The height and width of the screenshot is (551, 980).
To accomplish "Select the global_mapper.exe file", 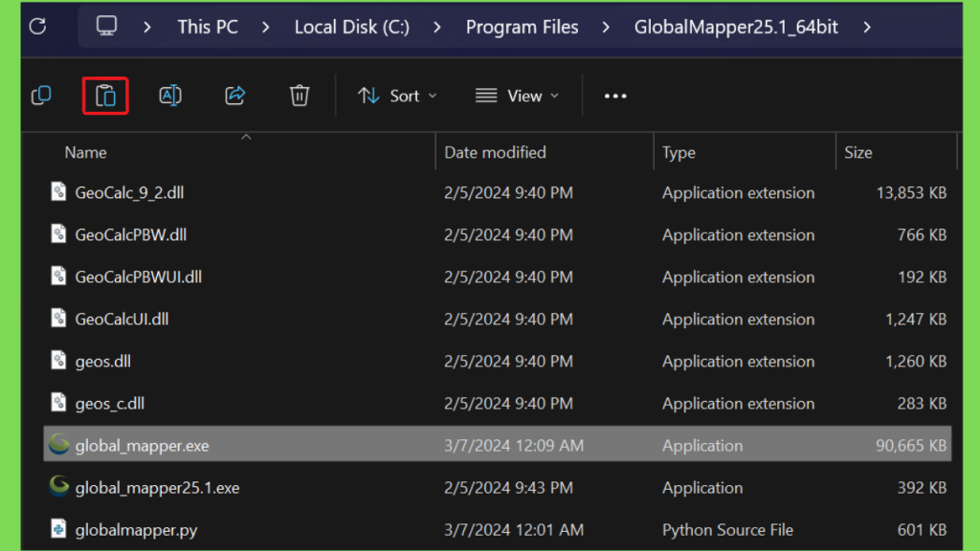I will pyautogui.click(x=142, y=446).
